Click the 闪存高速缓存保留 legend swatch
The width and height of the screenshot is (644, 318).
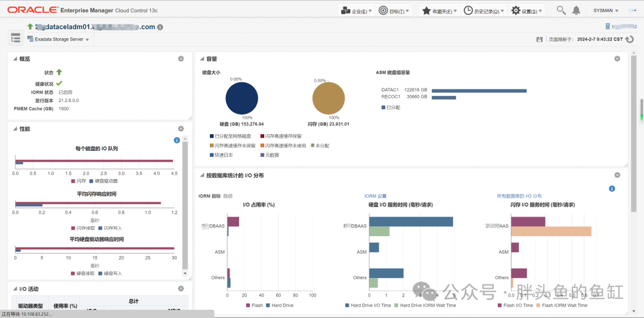click(262, 136)
